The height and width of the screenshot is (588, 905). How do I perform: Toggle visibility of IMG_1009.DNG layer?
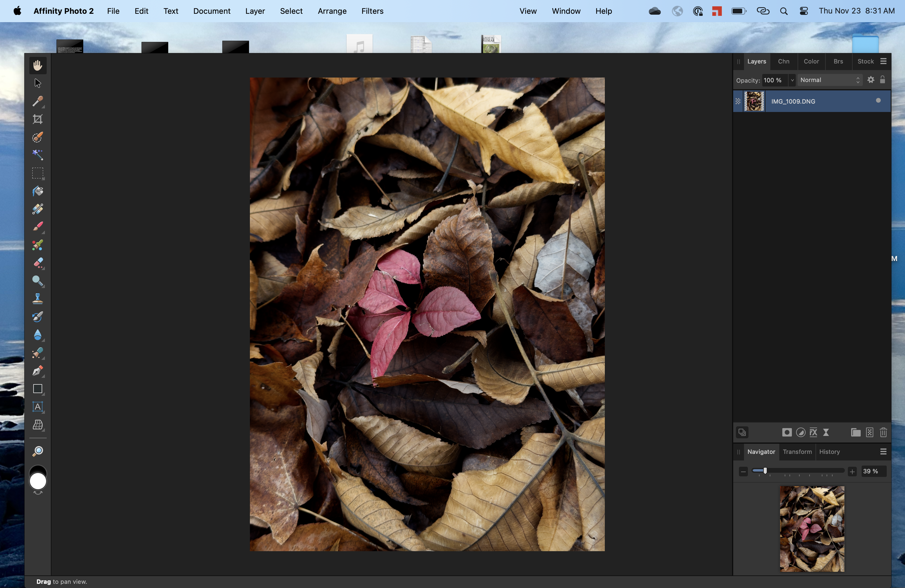(x=878, y=101)
